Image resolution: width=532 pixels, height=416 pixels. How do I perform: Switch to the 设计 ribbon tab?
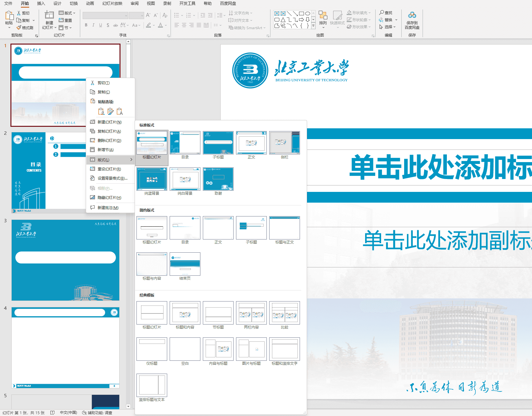[57, 4]
